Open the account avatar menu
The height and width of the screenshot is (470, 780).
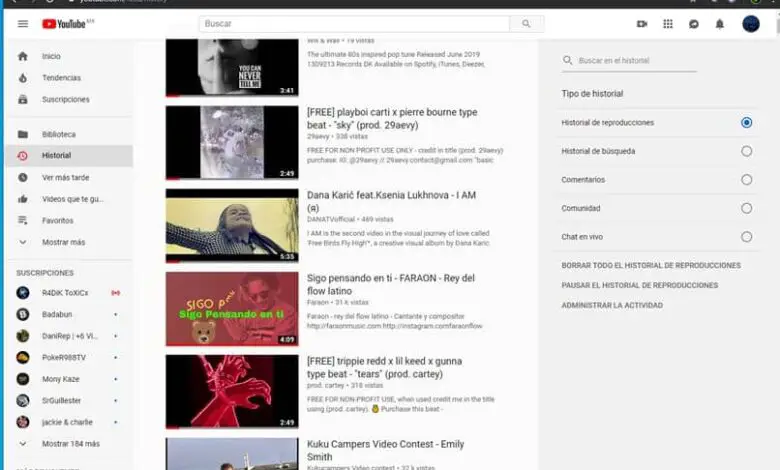click(x=751, y=23)
